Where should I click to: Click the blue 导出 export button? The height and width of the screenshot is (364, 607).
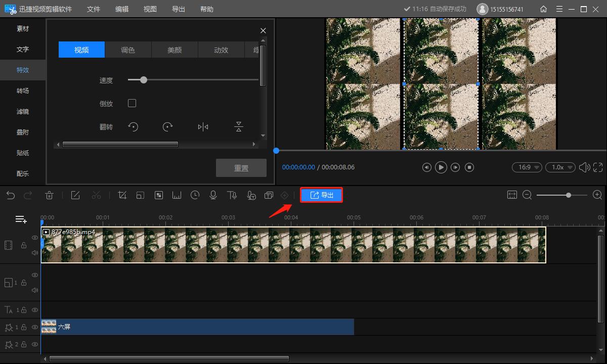pyautogui.click(x=322, y=195)
